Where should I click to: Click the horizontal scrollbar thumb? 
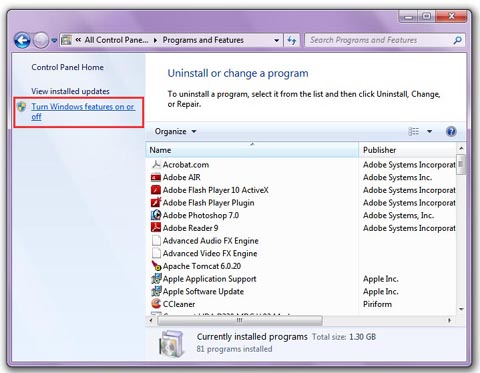(240, 321)
